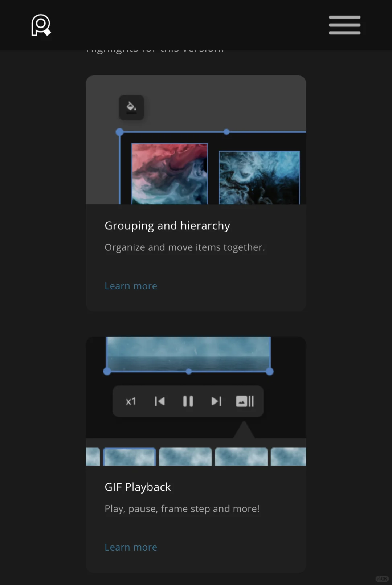Open the hamburger menu
Viewport: 392px width, 585px height.
(344, 25)
